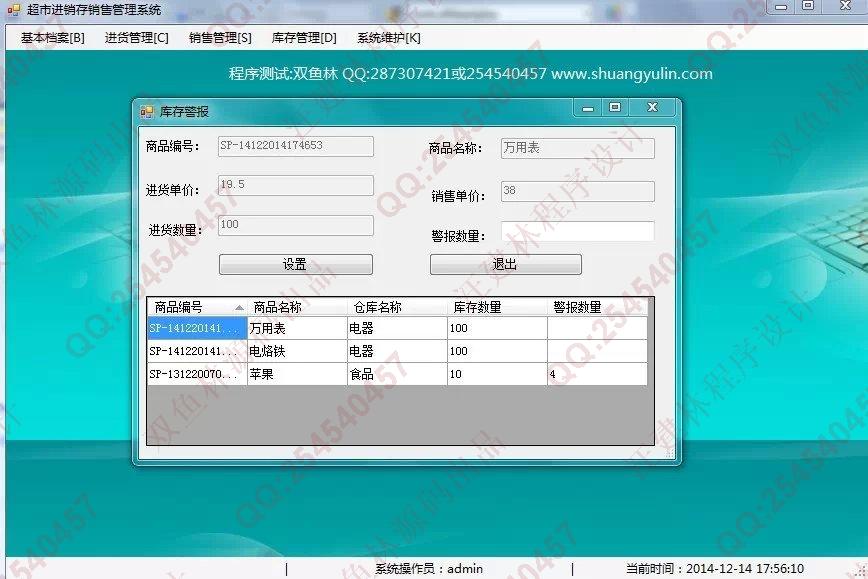
Task: Close the 库存警报 window
Action: (652, 108)
